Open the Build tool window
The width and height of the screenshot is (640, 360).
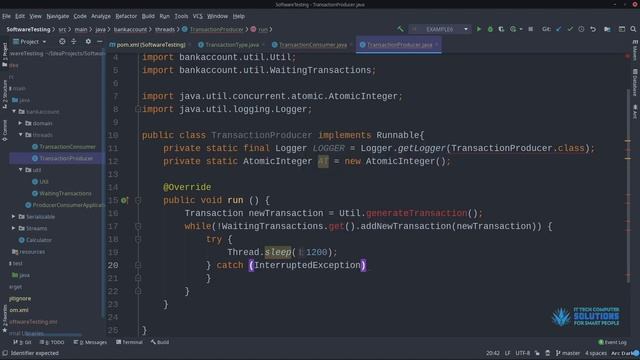coord(160,342)
